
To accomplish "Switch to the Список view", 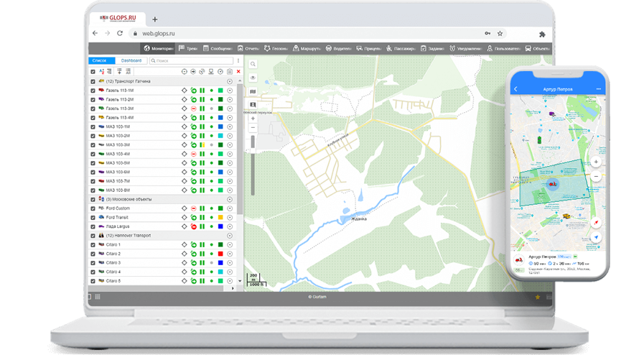I will click(101, 60).
